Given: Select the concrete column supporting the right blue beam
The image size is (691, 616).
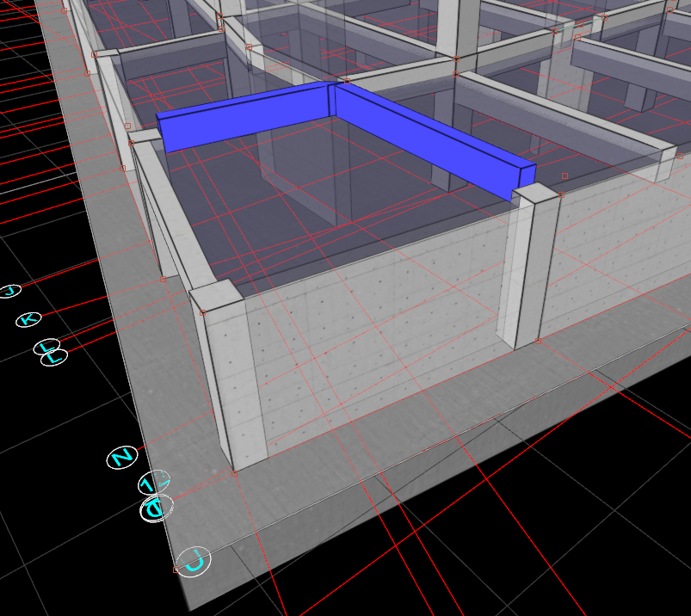Looking at the screenshot, I should (x=529, y=268).
